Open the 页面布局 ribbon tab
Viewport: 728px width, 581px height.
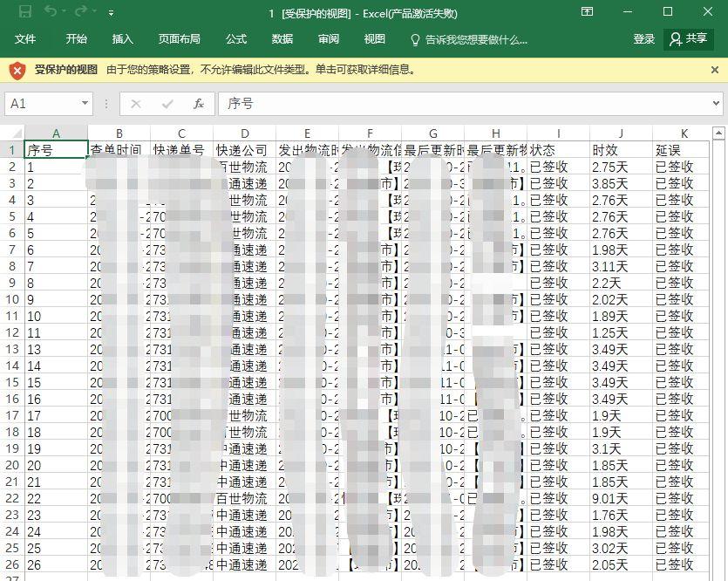point(180,39)
